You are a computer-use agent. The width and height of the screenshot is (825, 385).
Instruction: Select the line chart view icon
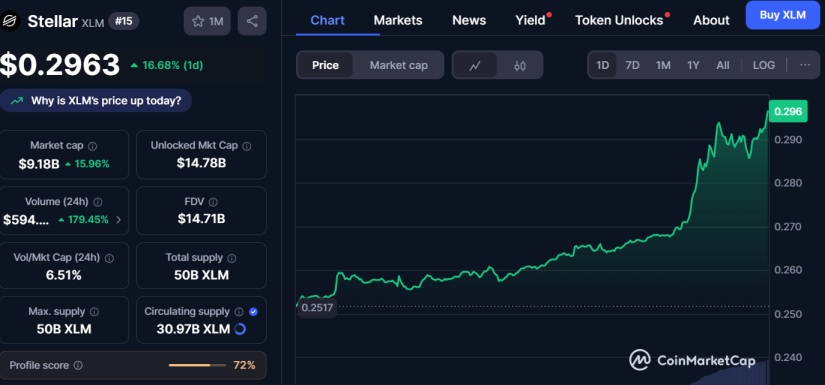coord(475,66)
